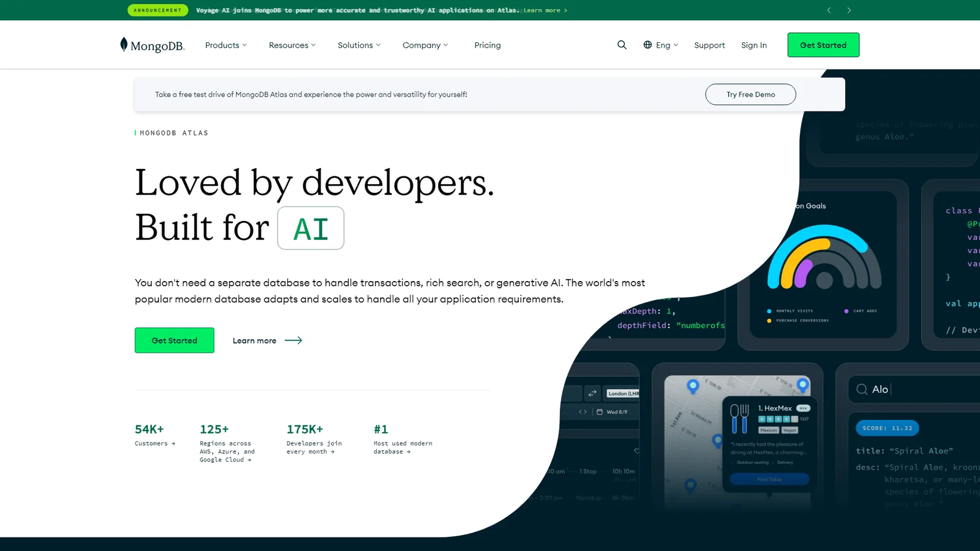This screenshot has width=980, height=551.
Task: Click the Find Table button in HexMex card
Action: (x=769, y=479)
